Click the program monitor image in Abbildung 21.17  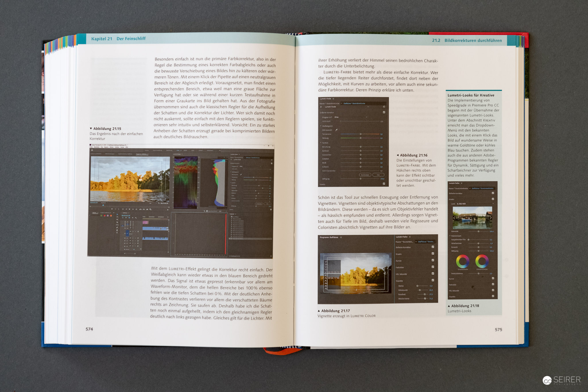[x=356, y=273]
